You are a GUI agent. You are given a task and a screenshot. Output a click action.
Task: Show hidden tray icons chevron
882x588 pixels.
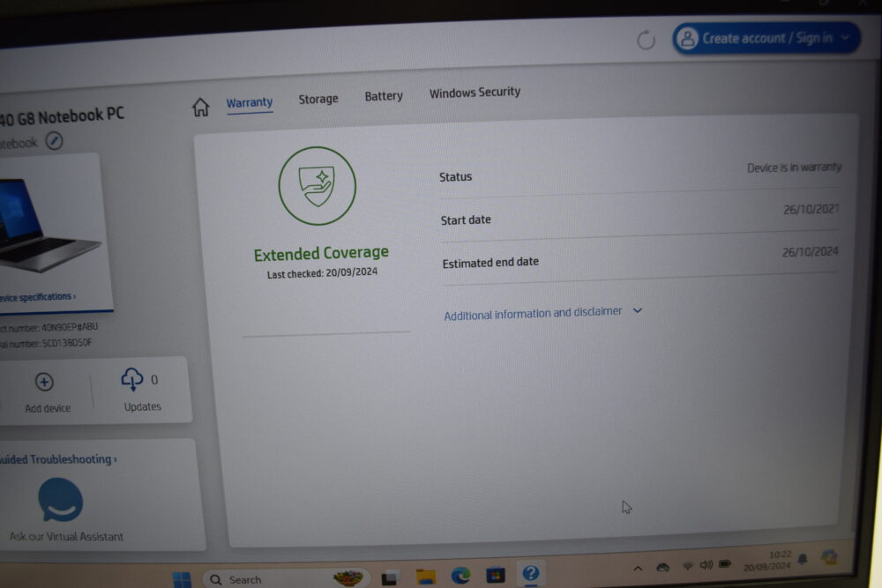point(638,569)
